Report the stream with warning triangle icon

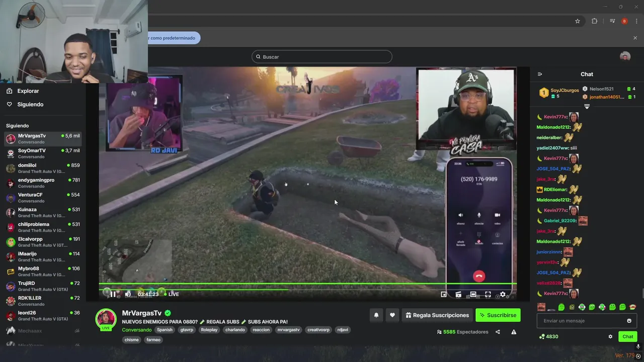514,332
